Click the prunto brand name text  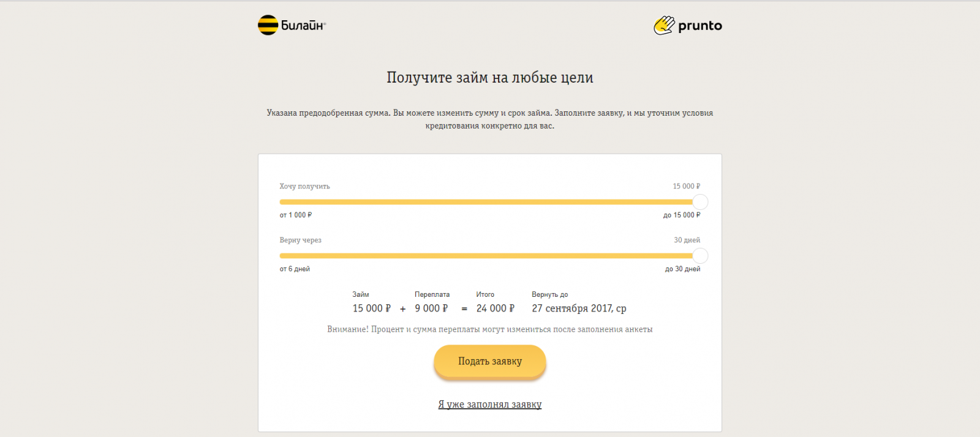700,26
